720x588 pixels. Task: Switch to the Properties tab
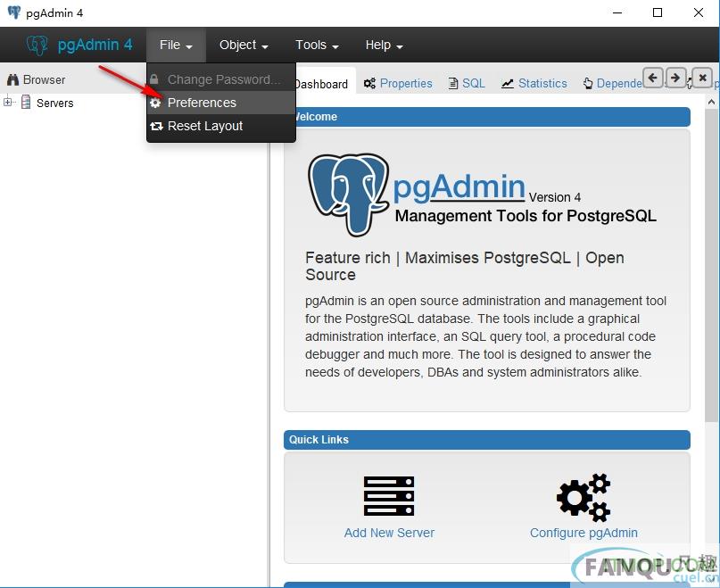click(x=398, y=84)
